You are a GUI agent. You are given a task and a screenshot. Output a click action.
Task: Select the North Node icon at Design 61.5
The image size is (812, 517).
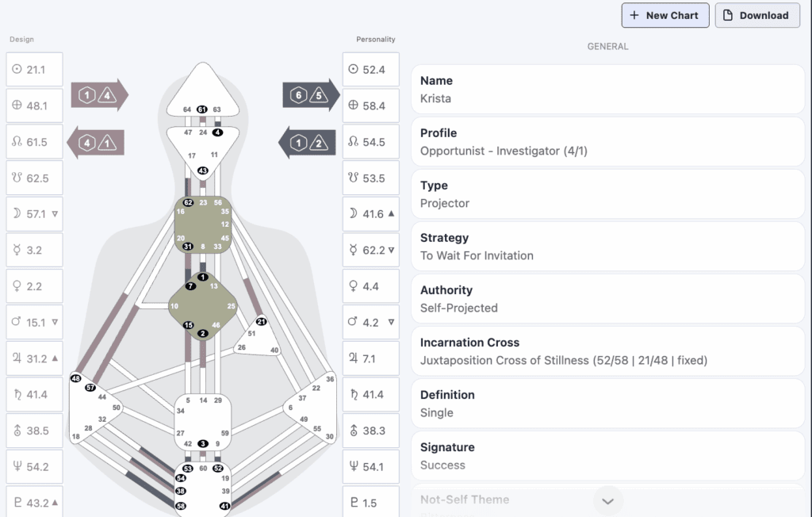[x=16, y=142]
